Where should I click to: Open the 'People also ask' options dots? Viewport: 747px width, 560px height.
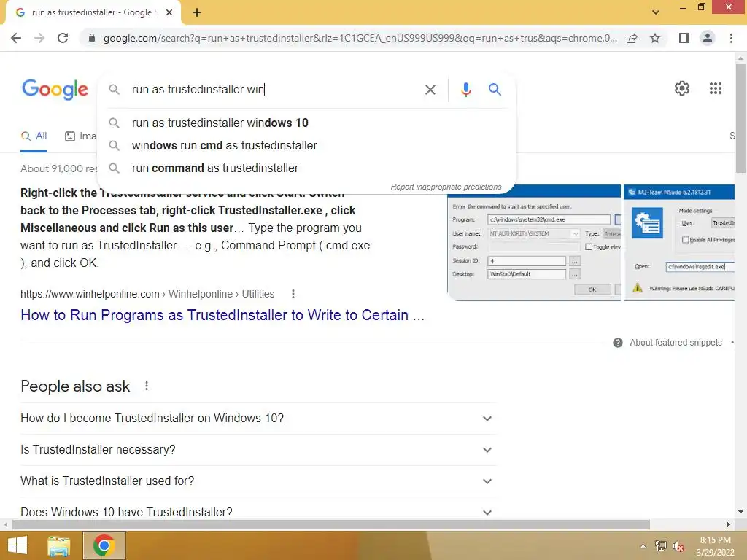pyautogui.click(x=146, y=386)
